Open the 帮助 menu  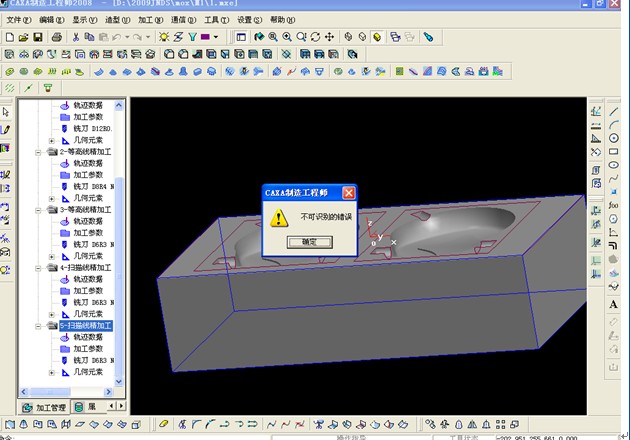[282, 20]
